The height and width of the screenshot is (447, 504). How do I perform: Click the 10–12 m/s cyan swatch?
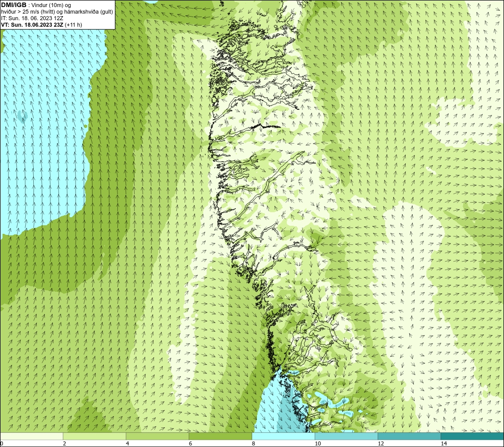pos(346,436)
